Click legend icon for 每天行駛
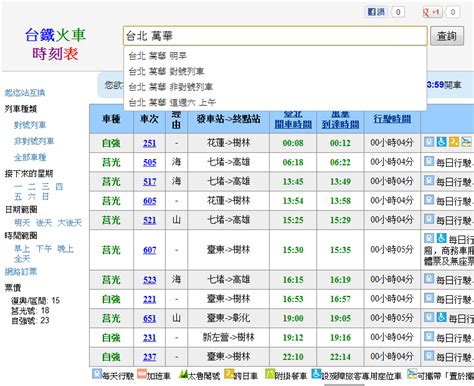This screenshot has height=386, width=474. tap(97, 374)
